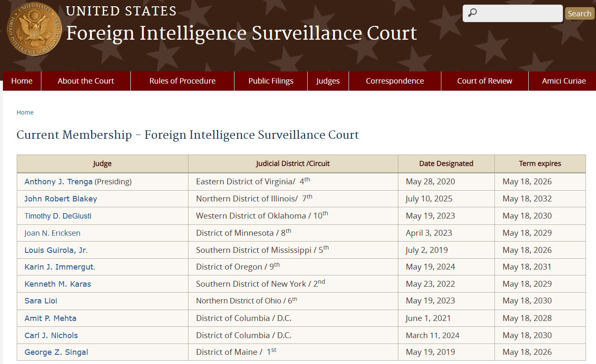The image size is (596, 364).
Task: Click the magnifying glass search icon
Action: coord(472,13)
